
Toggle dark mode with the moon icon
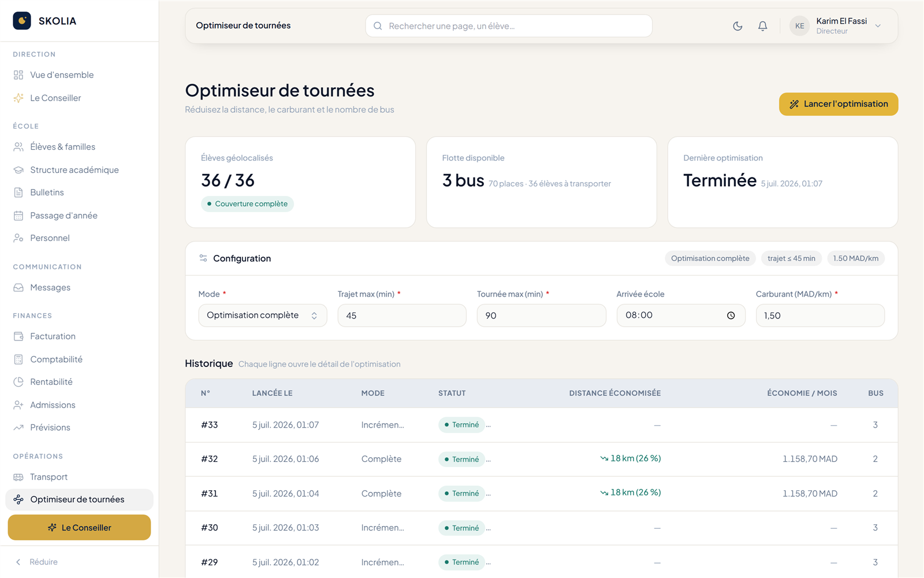click(x=737, y=26)
